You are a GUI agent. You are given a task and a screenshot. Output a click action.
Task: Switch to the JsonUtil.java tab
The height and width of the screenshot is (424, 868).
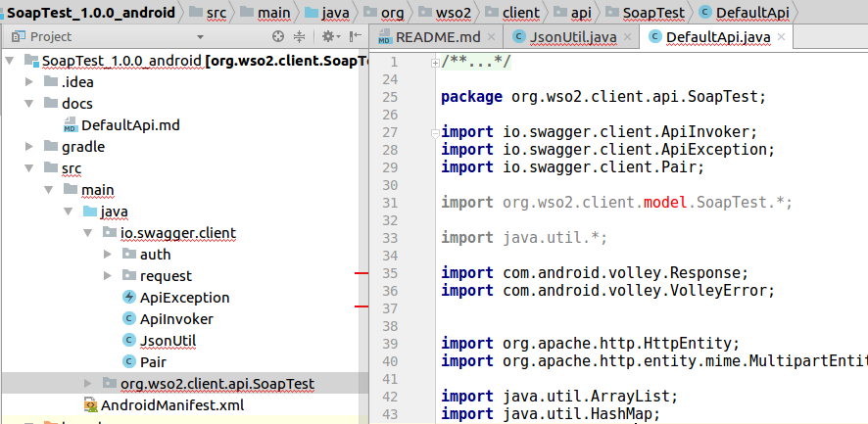[x=573, y=37]
